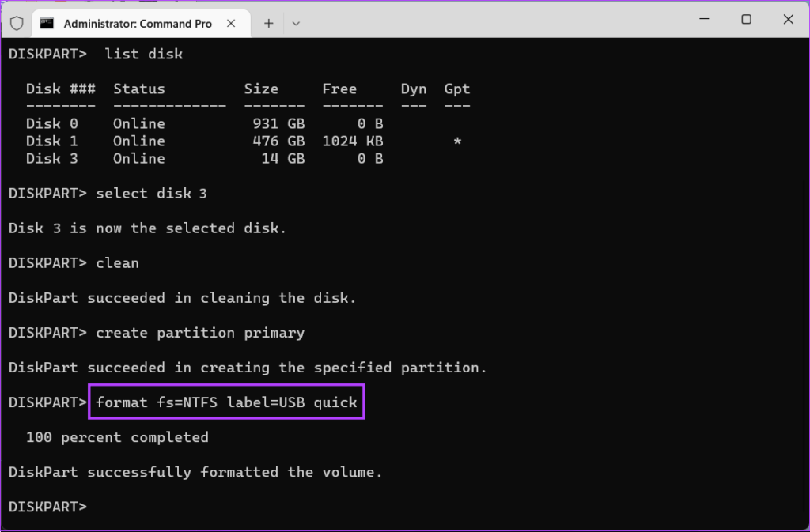Click the DiskPart successfully formatted the volume message
Viewport: 810px width, 532px height.
coord(195,471)
